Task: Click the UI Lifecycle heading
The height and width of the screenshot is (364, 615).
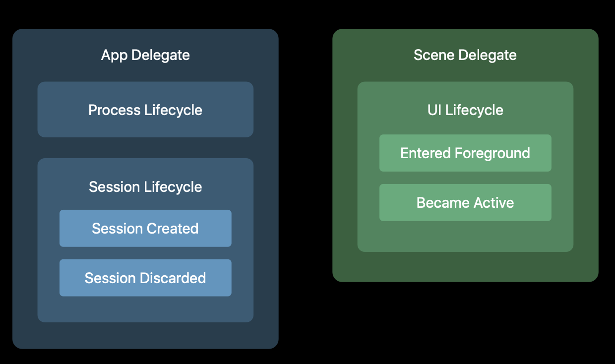Action: click(465, 110)
